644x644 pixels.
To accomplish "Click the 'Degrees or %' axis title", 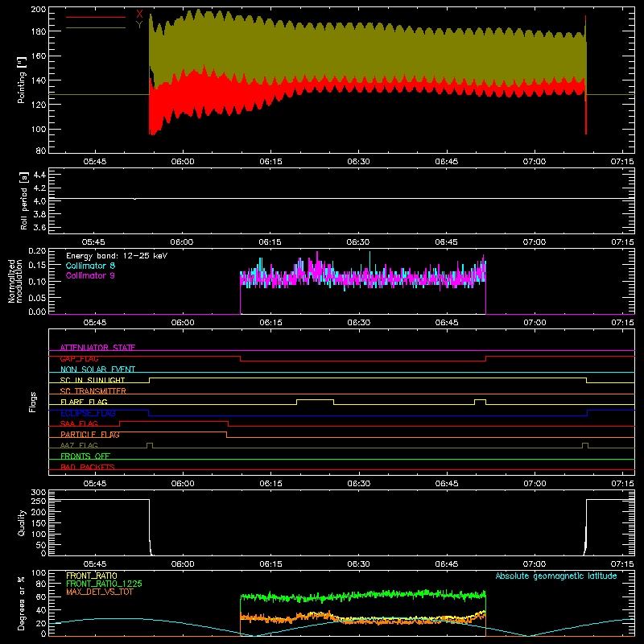I will [22, 603].
